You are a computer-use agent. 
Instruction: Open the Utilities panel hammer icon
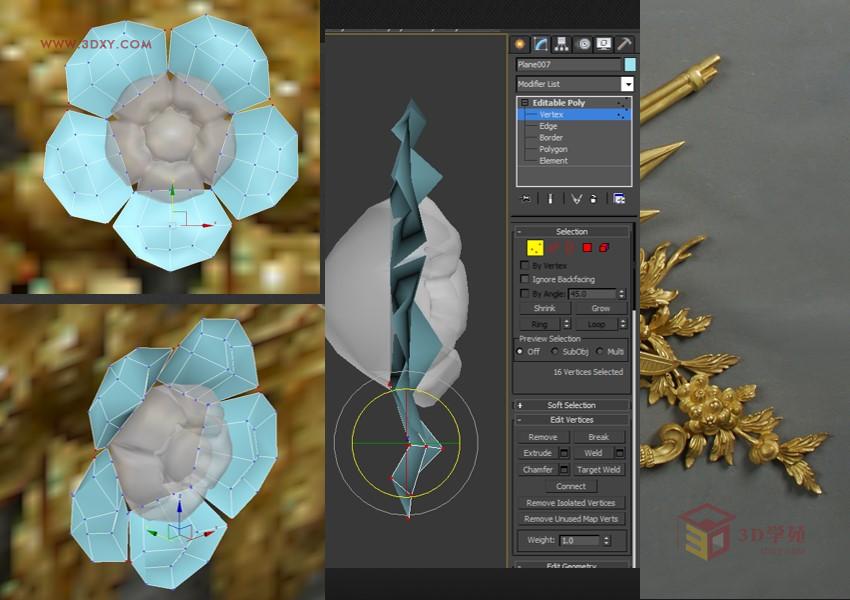[x=625, y=46]
